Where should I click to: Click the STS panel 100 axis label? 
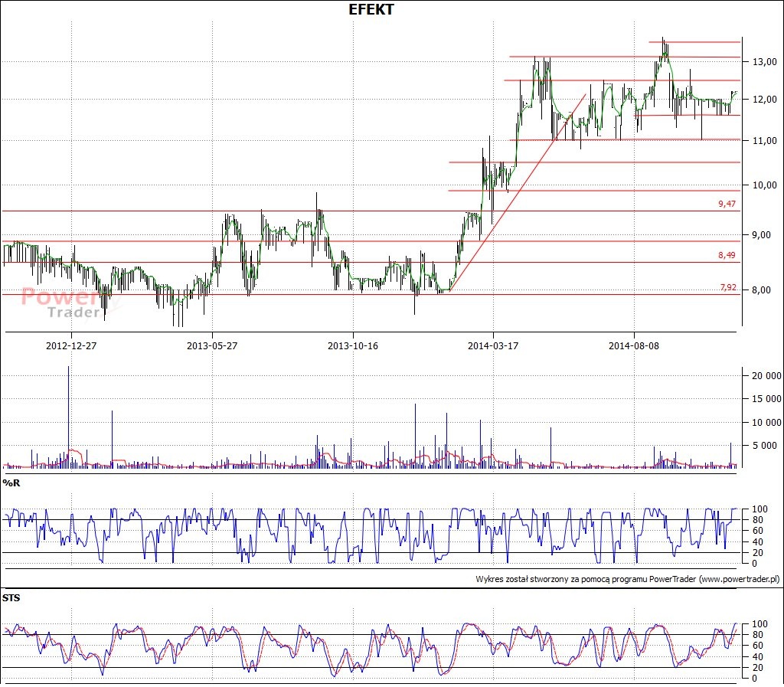click(x=759, y=624)
